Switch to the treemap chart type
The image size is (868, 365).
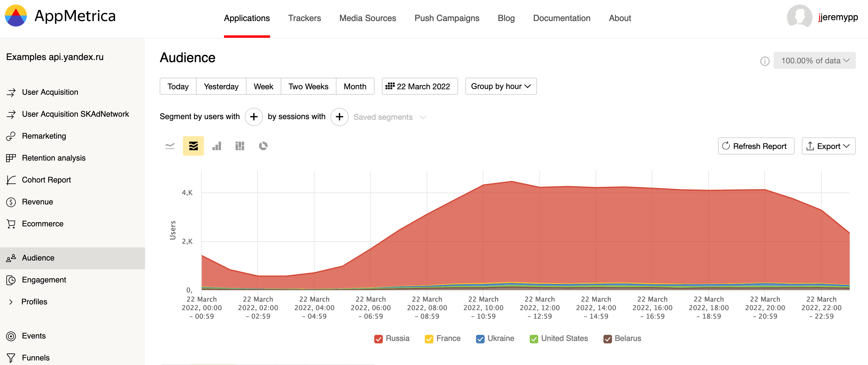click(240, 146)
